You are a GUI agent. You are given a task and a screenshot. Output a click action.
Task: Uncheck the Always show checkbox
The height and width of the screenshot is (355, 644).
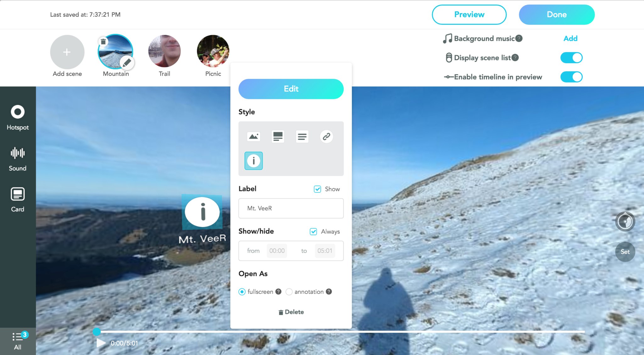[x=313, y=232]
